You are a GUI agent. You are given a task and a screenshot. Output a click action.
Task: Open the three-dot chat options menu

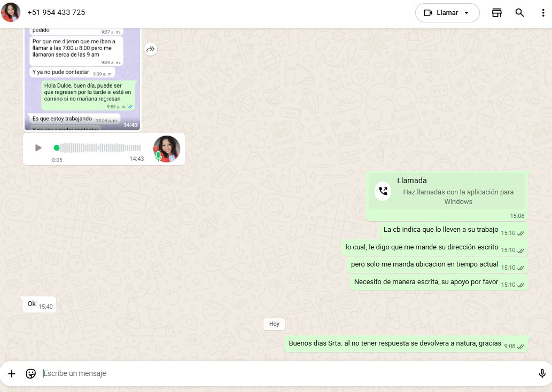(x=543, y=13)
